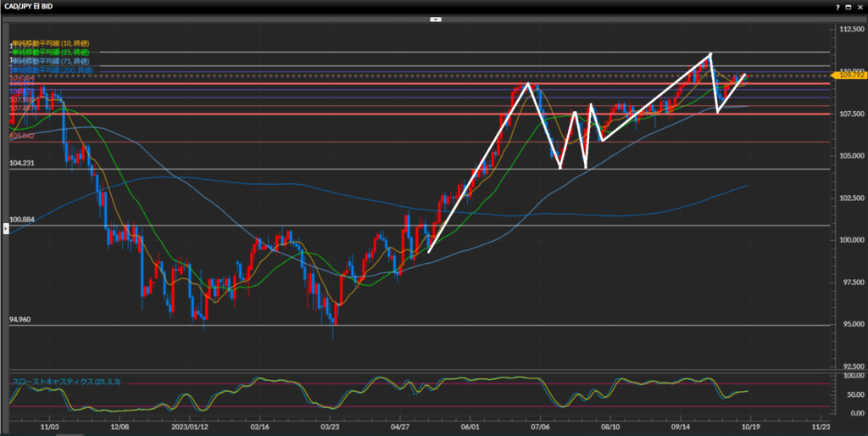The width and height of the screenshot is (868, 436).
Task: Click the 200-period moving average label
Action: pyautogui.click(x=51, y=70)
